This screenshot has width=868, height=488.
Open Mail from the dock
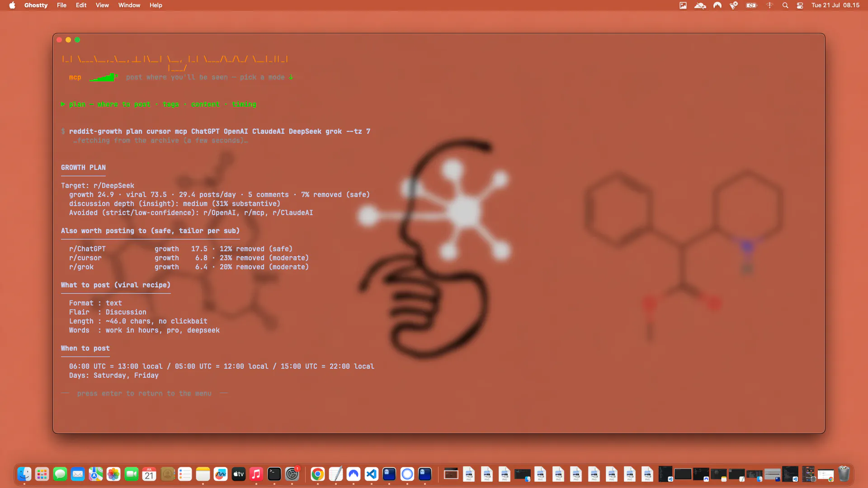tap(78, 474)
